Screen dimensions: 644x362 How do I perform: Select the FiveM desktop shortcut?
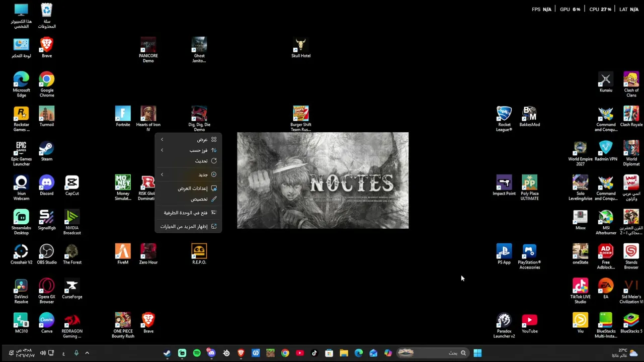[123, 254]
